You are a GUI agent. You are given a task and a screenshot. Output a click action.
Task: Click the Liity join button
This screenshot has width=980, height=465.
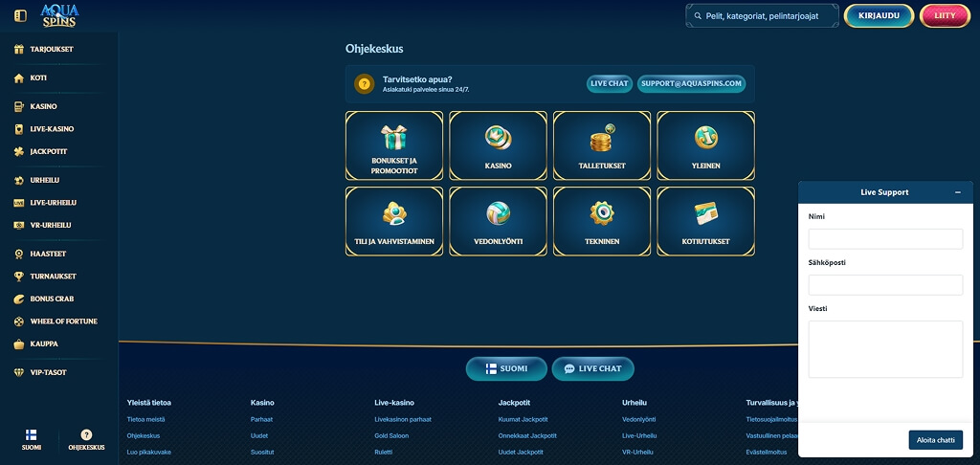click(944, 15)
